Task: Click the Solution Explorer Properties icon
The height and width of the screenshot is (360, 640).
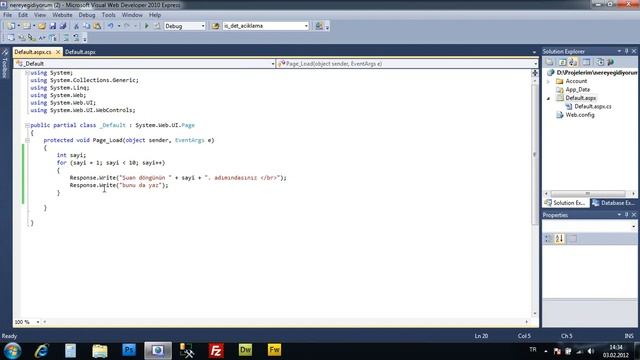Action: tap(550, 62)
